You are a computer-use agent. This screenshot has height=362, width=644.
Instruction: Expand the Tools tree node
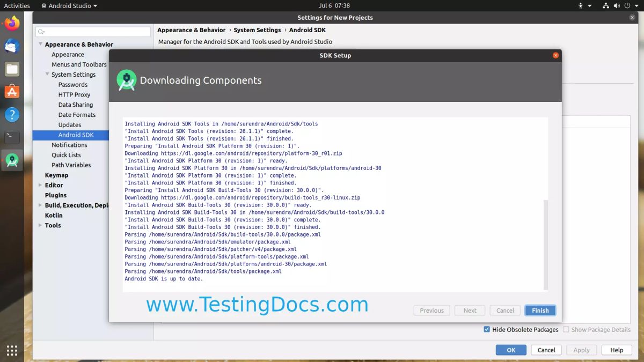click(40, 225)
